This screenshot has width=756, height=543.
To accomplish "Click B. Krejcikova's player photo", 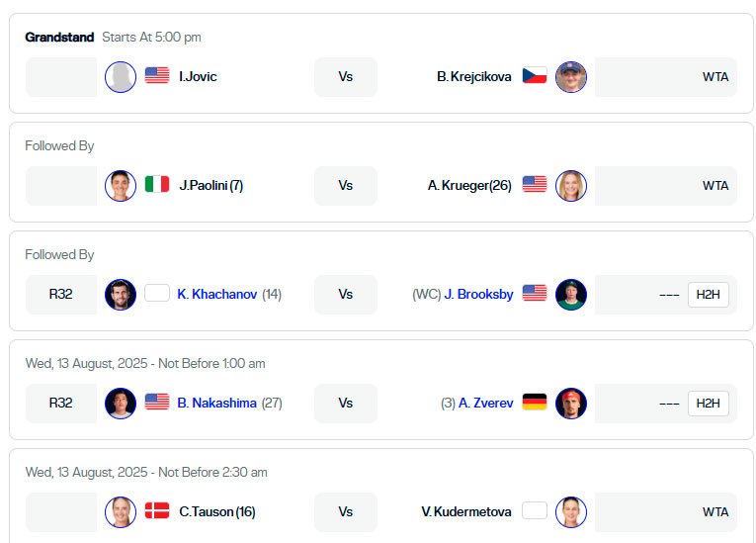I will pos(571,77).
